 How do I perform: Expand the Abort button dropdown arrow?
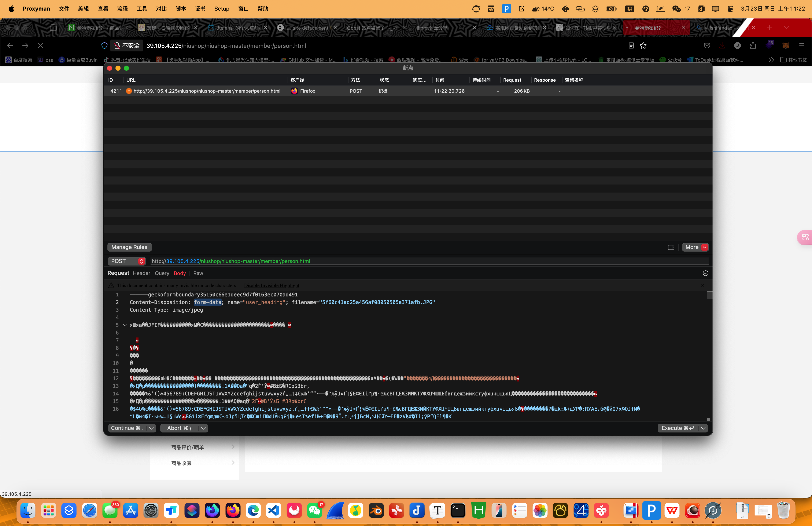203,428
